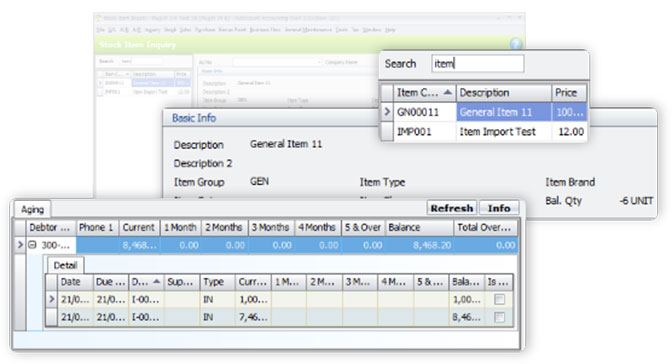The width and height of the screenshot is (672, 364).
Task: Click the '-6 UNIT' balance quantity value
Action: (x=636, y=201)
